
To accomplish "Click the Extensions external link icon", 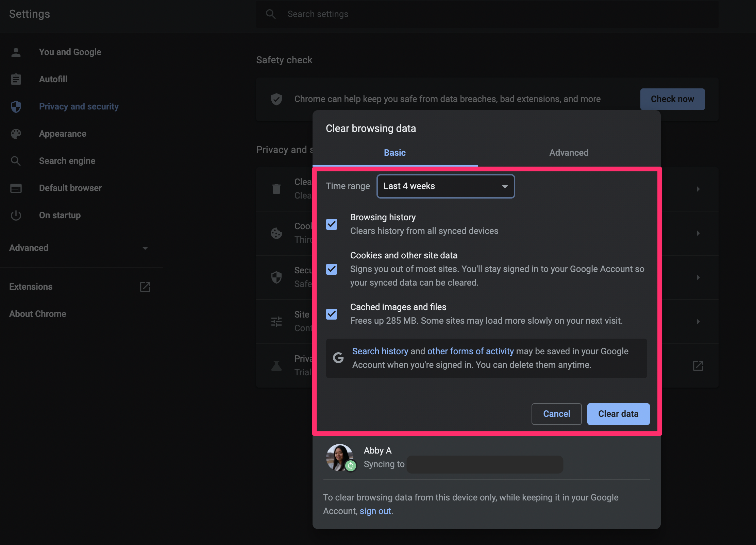I will click(x=146, y=287).
